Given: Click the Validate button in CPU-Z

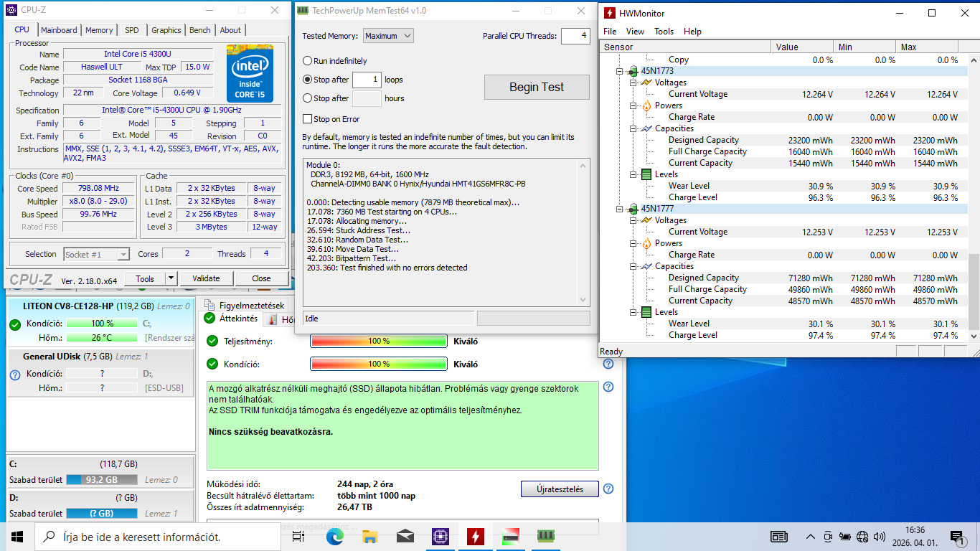Looking at the screenshot, I should (x=206, y=278).
